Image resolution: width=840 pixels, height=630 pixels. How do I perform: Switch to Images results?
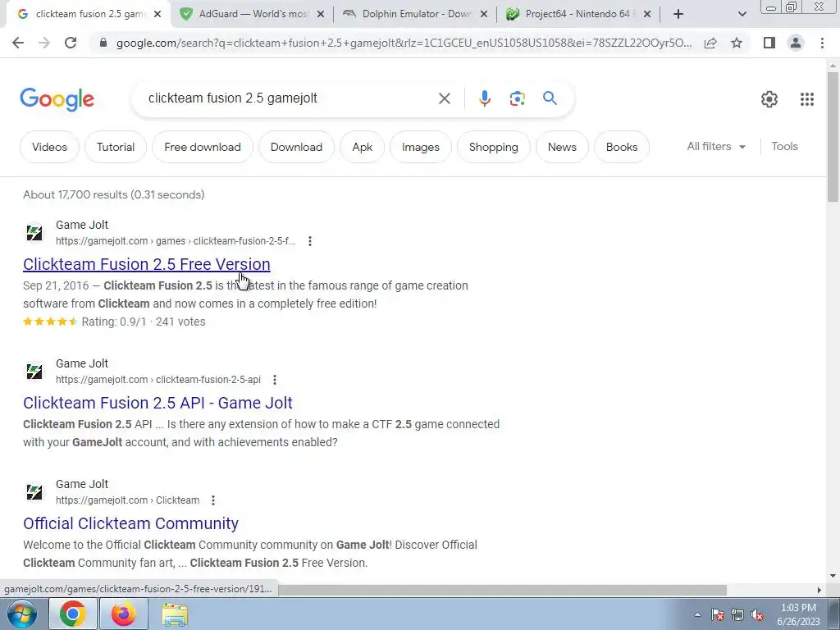click(421, 147)
